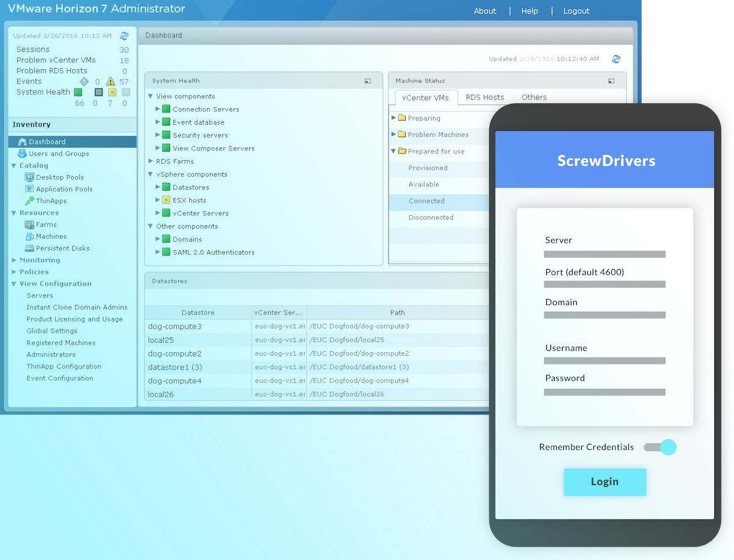
Task: Click the Machines icon
Action: point(29,236)
